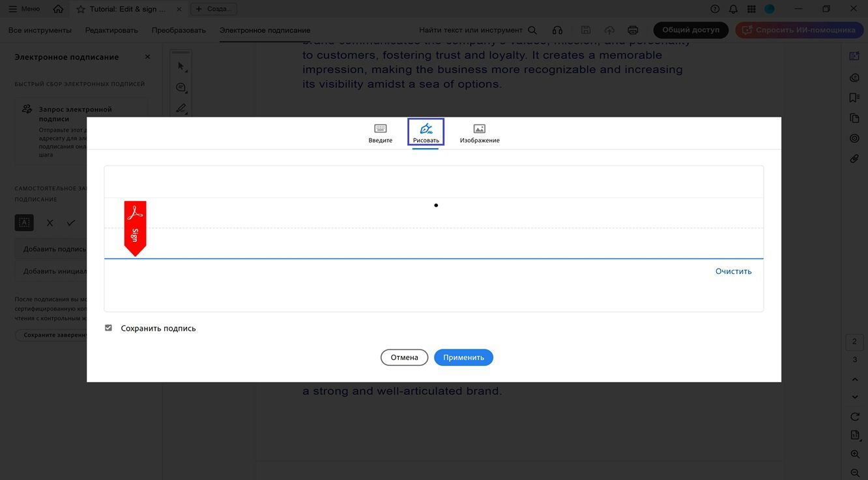Restore down the Acrobat window

coord(826,9)
